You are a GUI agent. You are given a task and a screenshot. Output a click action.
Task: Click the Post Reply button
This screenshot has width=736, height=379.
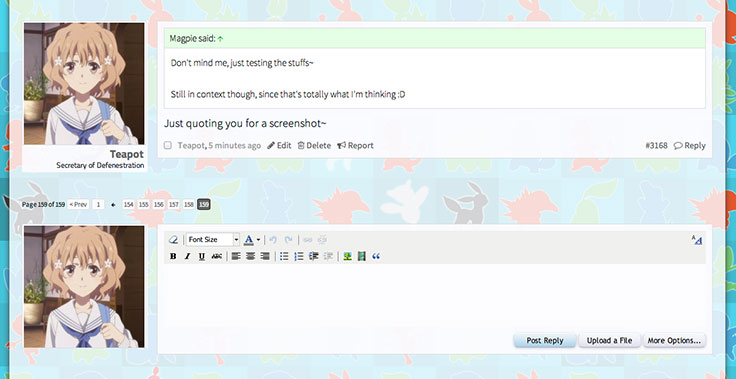pyautogui.click(x=544, y=340)
